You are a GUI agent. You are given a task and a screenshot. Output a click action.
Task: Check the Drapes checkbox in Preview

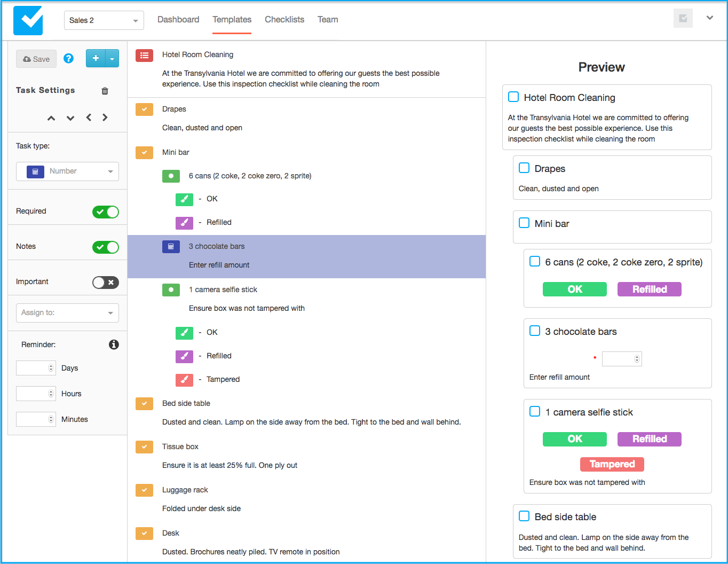click(x=524, y=168)
